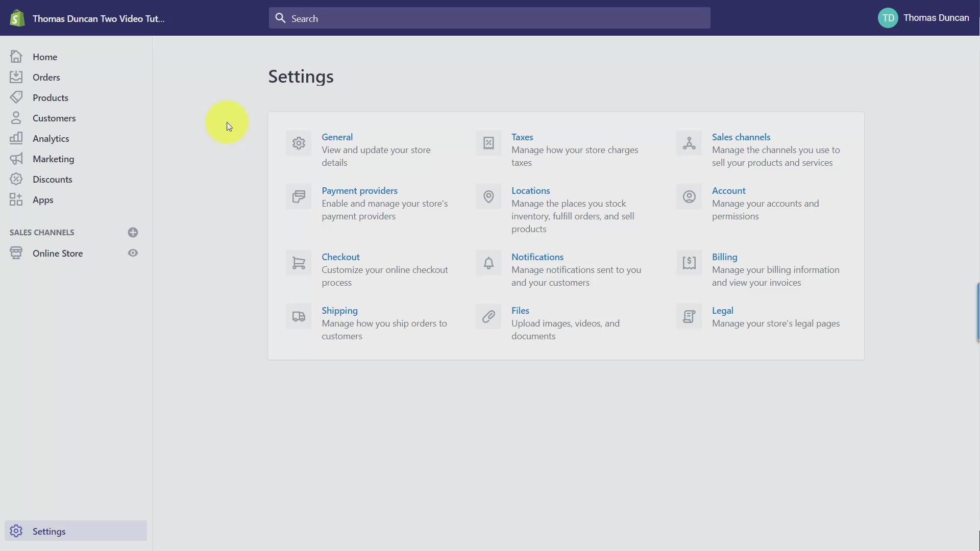The height and width of the screenshot is (551, 980).
Task: Open the Shipping settings link
Action: pyautogui.click(x=339, y=310)
